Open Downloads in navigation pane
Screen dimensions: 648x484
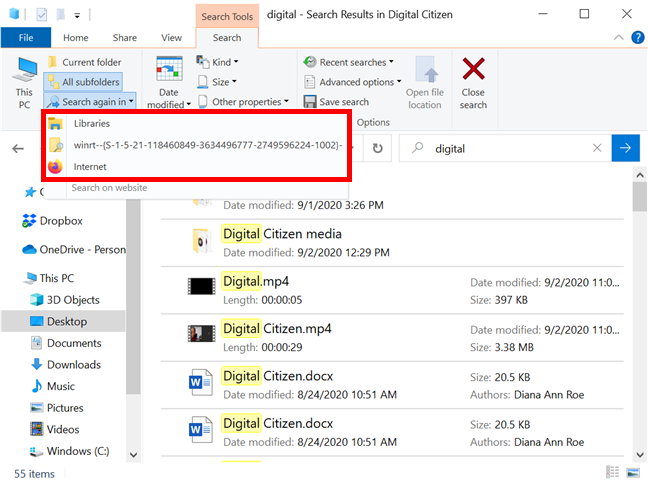tap(66, 365)
